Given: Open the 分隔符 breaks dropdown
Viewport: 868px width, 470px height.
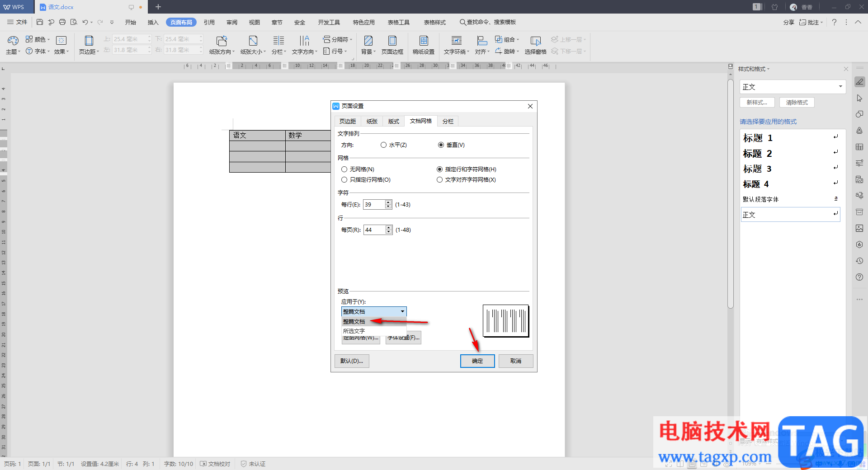Looking at the screenshot, I should tap(337, 39).
